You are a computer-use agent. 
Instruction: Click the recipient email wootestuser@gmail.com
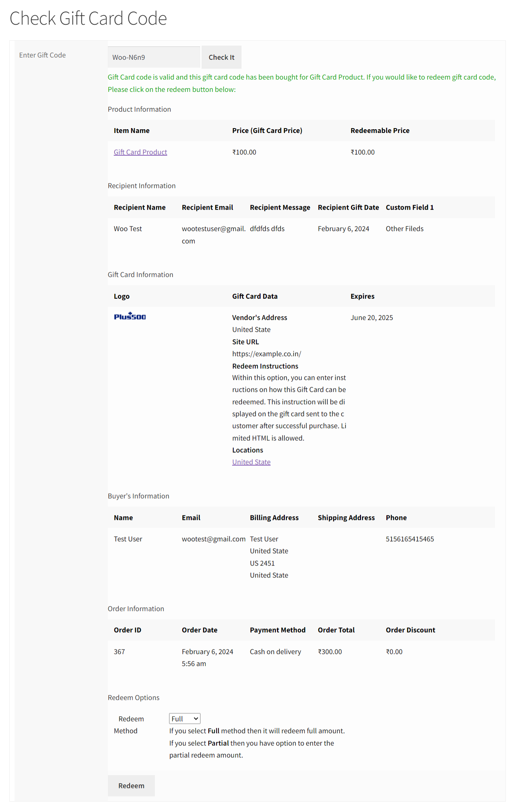coord(213,229)
